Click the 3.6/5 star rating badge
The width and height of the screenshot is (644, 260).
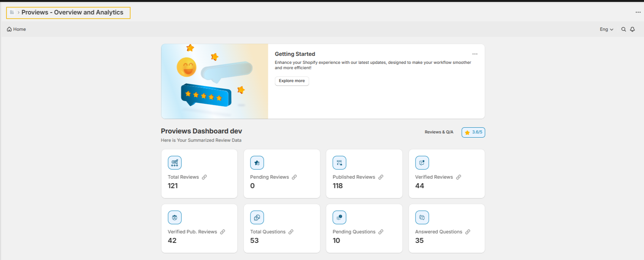click(x=473, y=132)
